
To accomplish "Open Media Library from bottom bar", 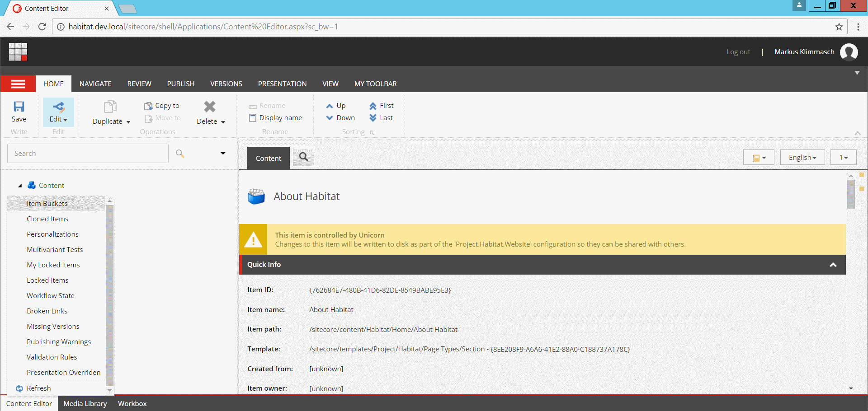I will pos(85,403).
